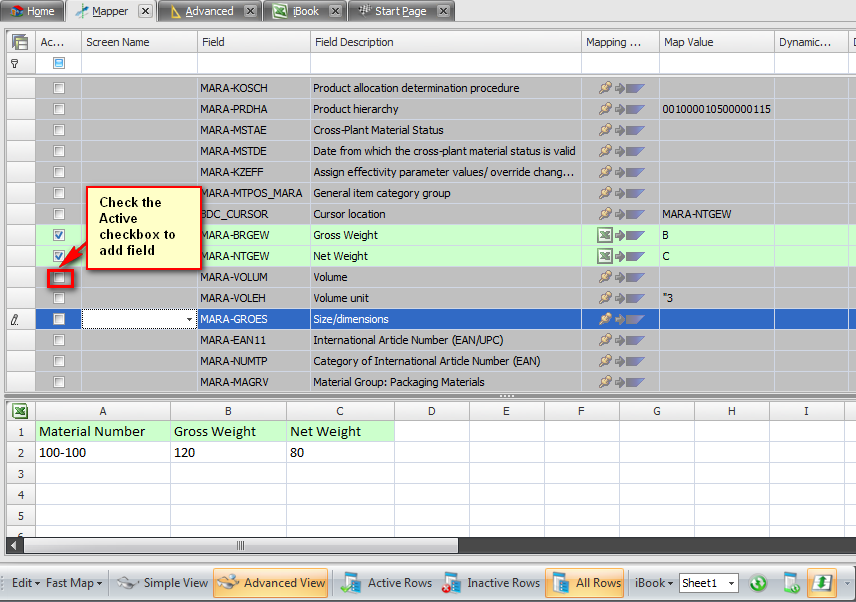
Task: Click the mapping pencil icon for MARA-GROES row
Action: pos(605,319)
